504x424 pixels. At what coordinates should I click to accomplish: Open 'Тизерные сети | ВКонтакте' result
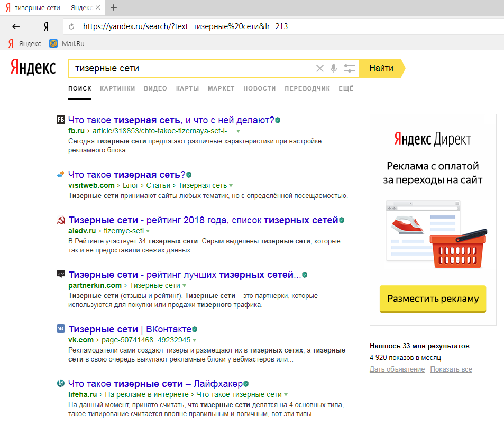click(x=130, y=329)
